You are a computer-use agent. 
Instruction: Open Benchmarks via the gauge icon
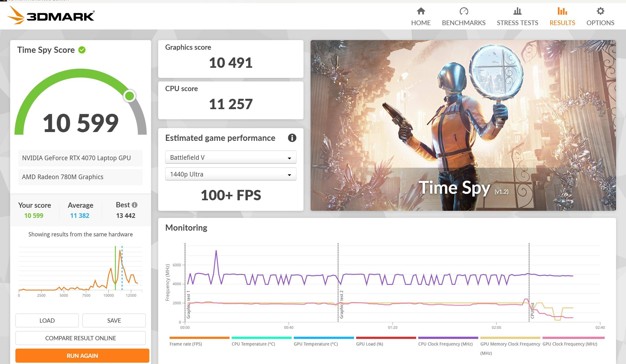click(x=463, y=11)
